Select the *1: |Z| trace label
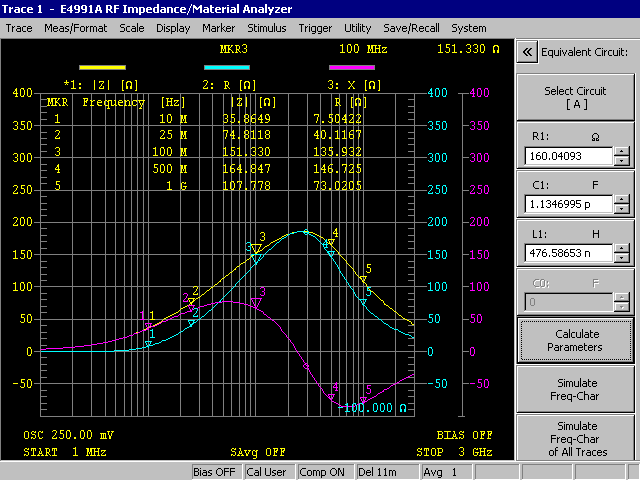 click(101, 85)
